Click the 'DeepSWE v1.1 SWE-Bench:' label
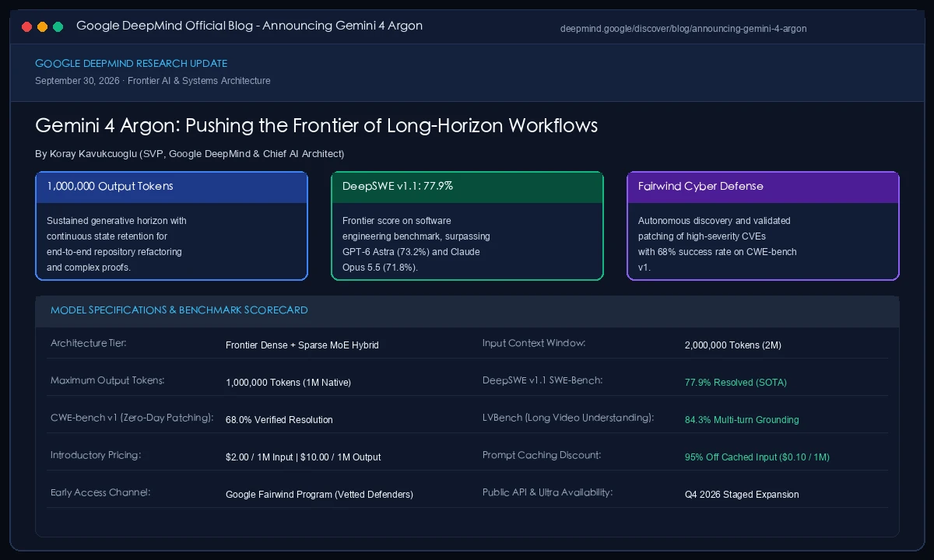Image resolution: width=934 pixels, height=560 pixels. click(542, 380)
